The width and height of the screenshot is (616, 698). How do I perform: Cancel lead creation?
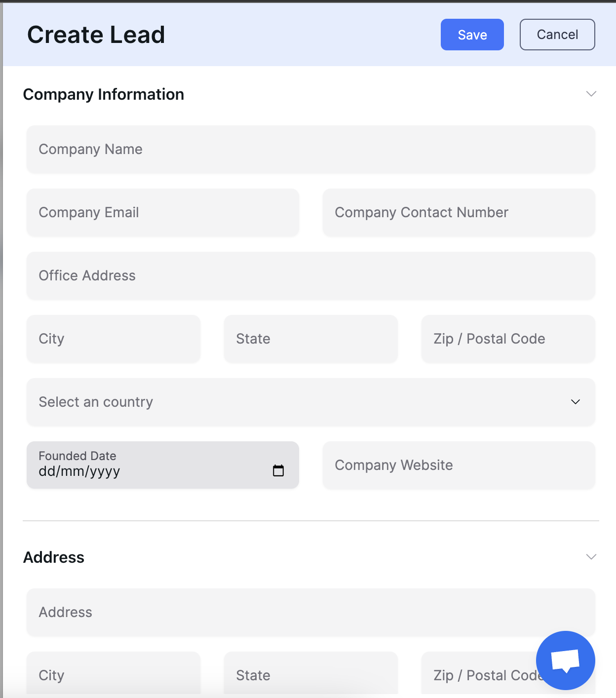tap(557, 35)
